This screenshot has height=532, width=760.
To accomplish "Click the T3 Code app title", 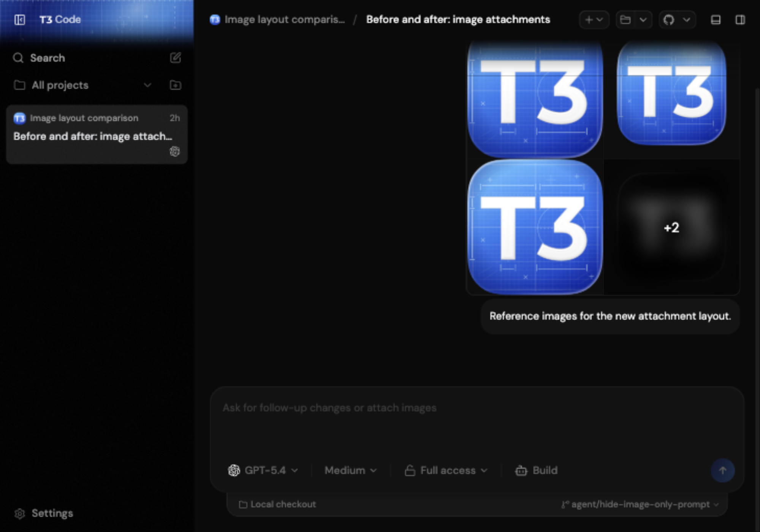I will pos(60,19).
